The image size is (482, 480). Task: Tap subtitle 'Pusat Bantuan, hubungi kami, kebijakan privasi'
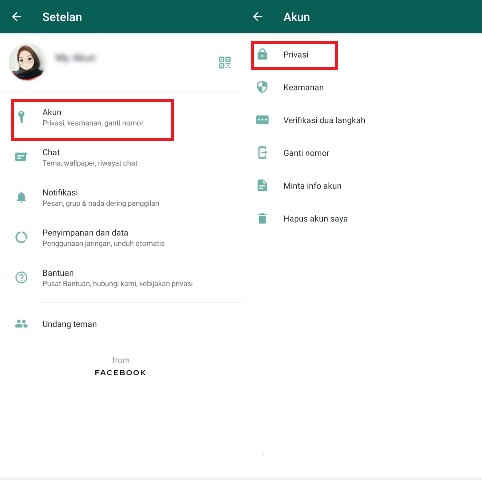click(117, 284)
